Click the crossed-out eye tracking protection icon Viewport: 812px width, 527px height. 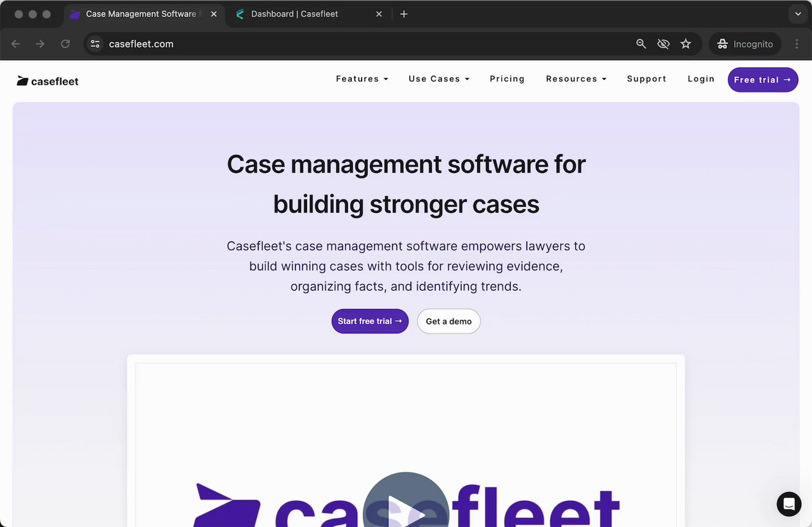point(664,44)
